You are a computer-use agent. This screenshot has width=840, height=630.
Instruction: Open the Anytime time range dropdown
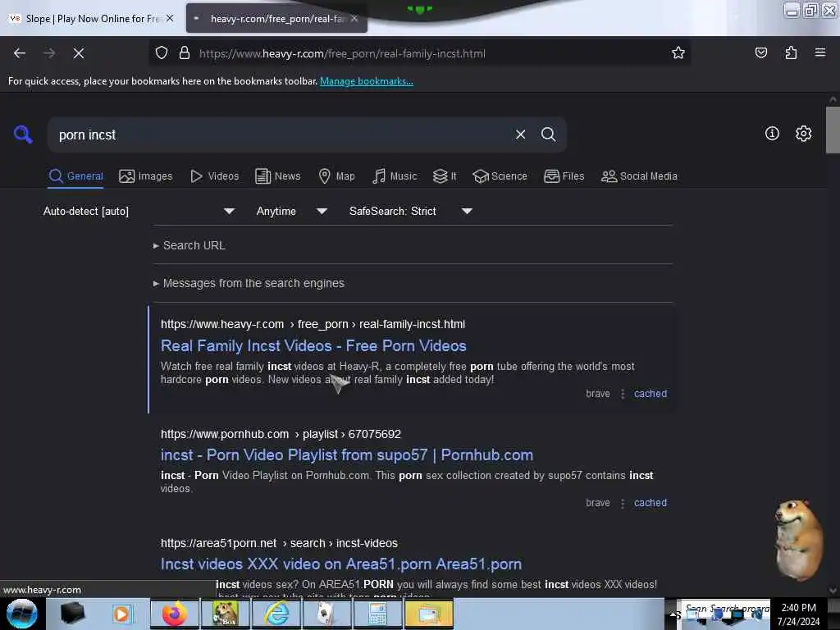(292, 211)
